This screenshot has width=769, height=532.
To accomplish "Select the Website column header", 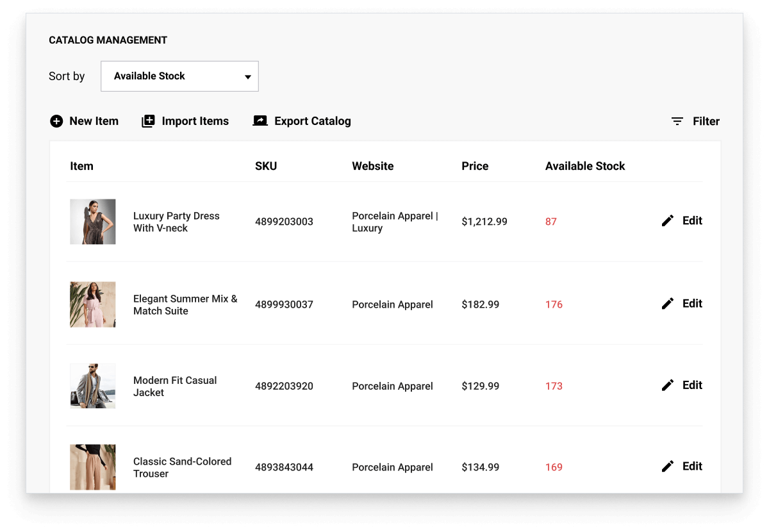I will (372, 166).
